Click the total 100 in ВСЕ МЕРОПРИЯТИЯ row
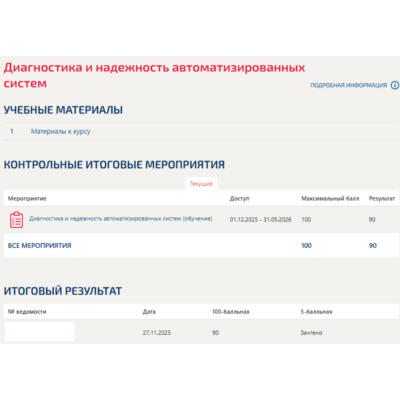Image resolution: width=400 pixels, height=400 pixels. pos(306,246)
